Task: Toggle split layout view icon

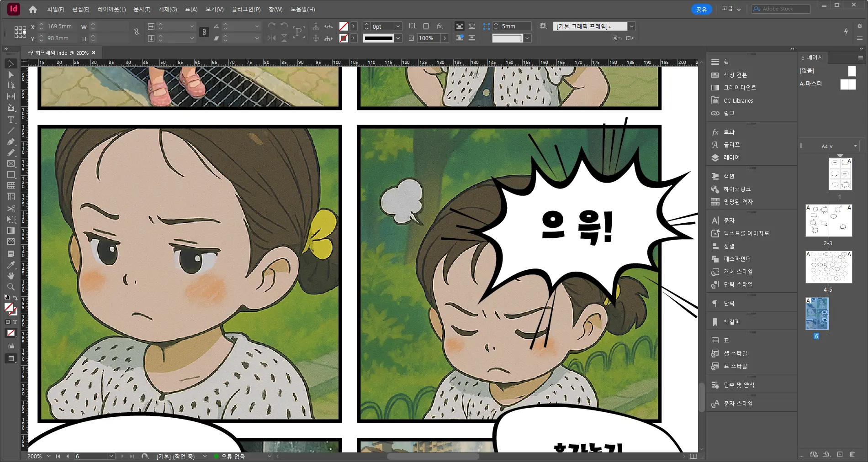Action: coord(693,456)
